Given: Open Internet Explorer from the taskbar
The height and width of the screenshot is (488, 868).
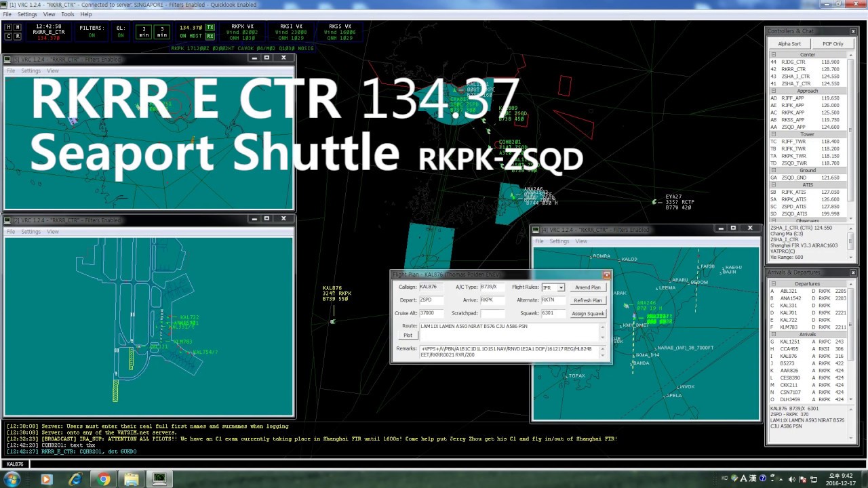Looking at the screenshot, I should pyautogui.click(x=75, y=479).
